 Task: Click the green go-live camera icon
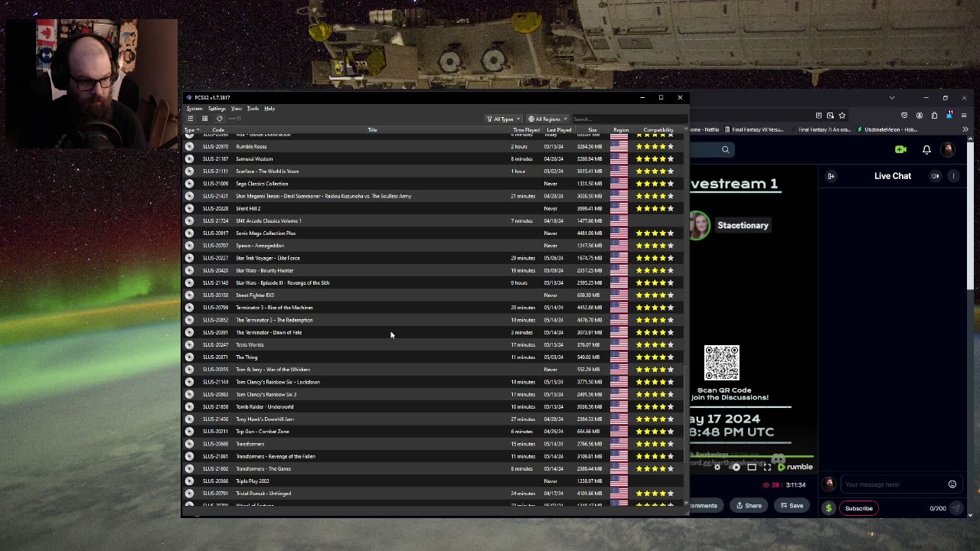pos(900,149)
